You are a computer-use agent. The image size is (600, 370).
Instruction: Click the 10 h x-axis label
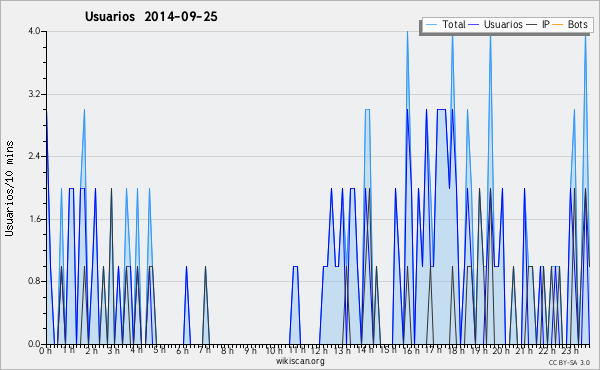coord(274,351)
